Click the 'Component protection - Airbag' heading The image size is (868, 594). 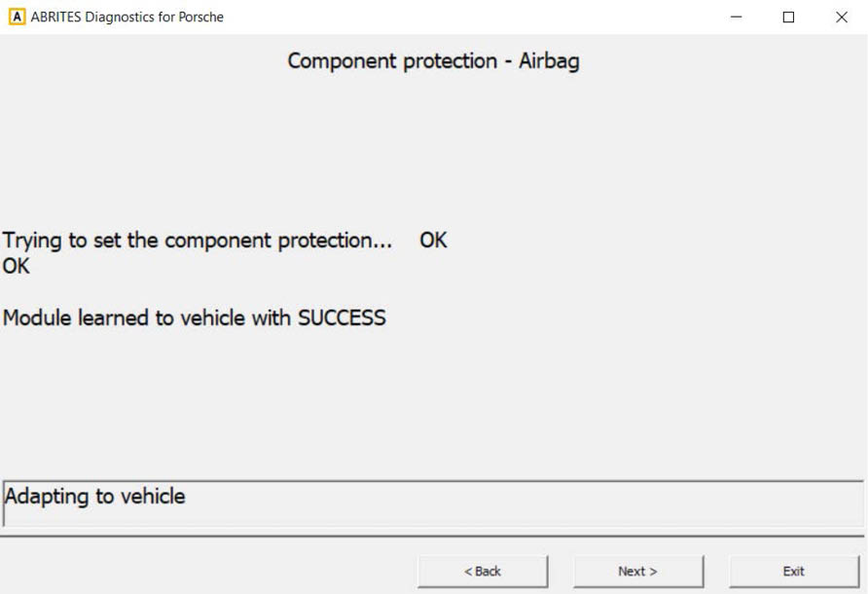pos(433,61)
